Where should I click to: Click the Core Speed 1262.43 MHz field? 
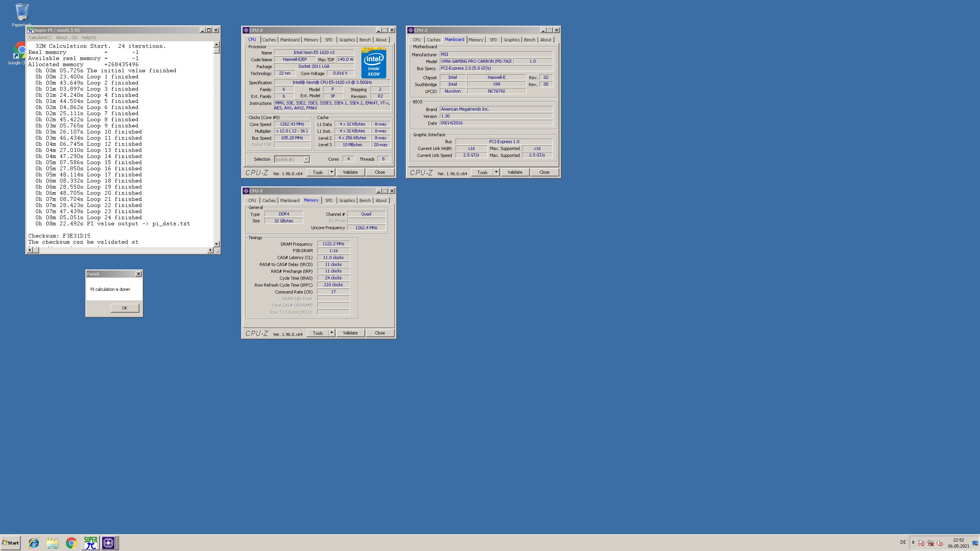click(x=292, y=124)
